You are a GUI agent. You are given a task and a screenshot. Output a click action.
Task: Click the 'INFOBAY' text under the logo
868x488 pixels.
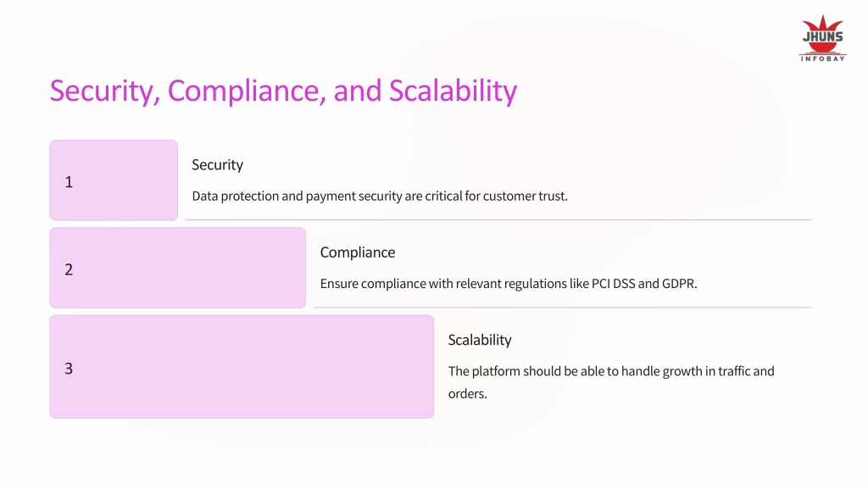pyautogui.click(x=822, y=58)
